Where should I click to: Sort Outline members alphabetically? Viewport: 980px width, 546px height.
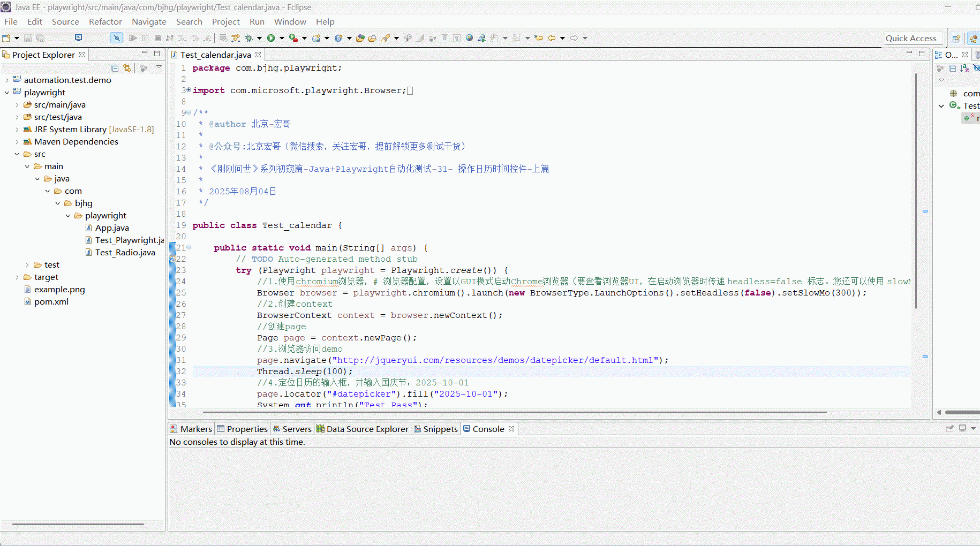point(965,68)
